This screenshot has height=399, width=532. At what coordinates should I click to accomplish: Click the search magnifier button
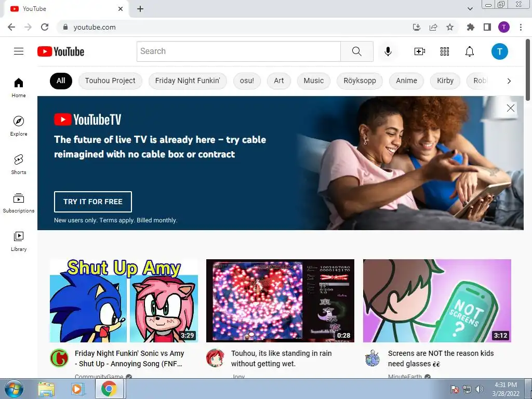pos(356,51)
